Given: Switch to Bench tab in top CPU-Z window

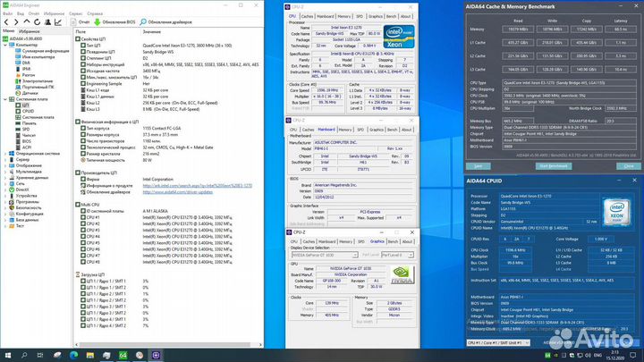Looking at the screenshot, I should pos(392,16).
